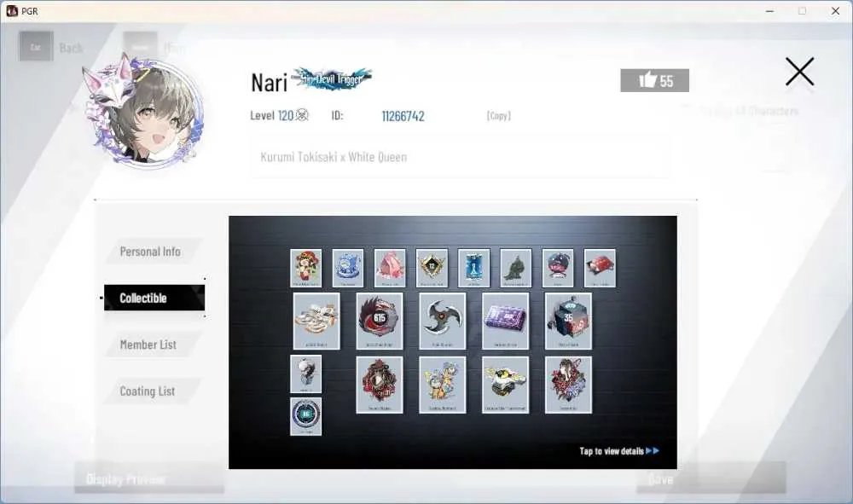
Task: Open the blue card collectible
Action: coord(473,268)
